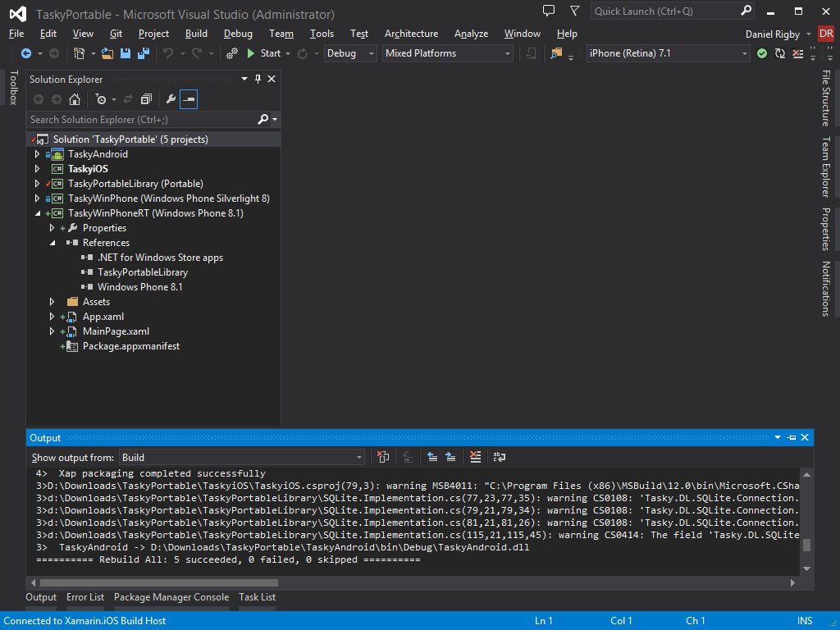Screen dimensions: 840x630
Task: Click the Redo arrow in toolbar
Action: (197, 53)
